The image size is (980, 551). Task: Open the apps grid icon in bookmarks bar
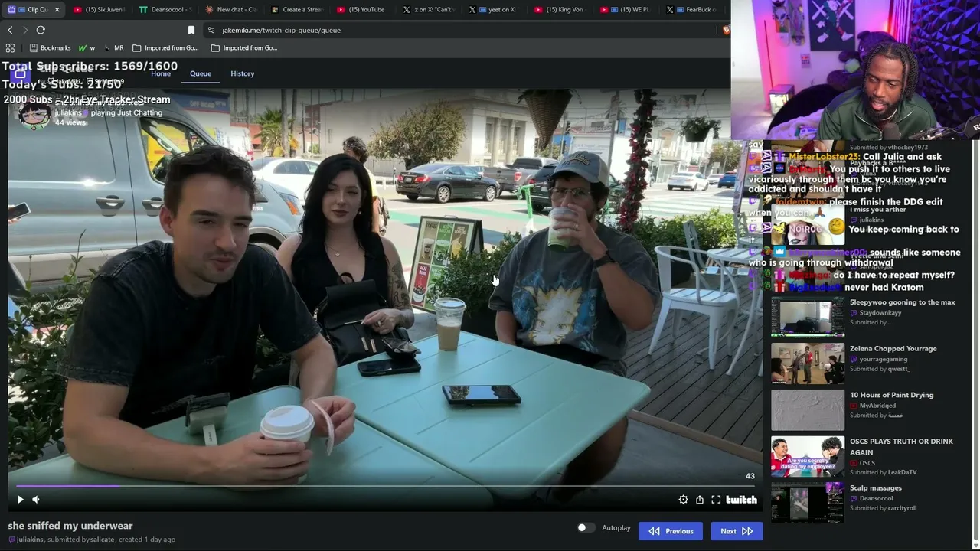click(10, 47)
